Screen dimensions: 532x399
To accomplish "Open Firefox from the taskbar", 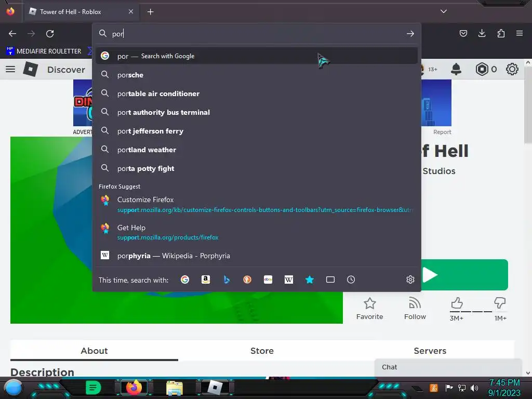I will 134,388.
